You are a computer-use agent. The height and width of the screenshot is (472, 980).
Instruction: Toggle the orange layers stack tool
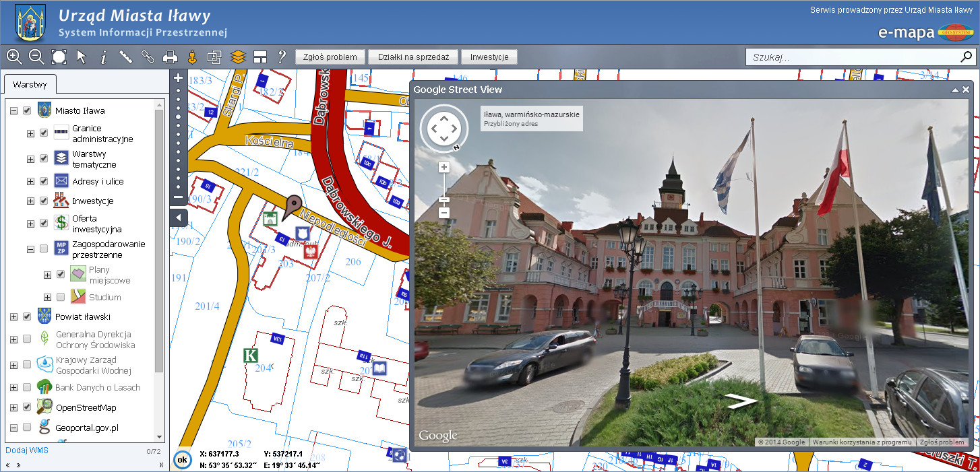(x=237, y=57)
